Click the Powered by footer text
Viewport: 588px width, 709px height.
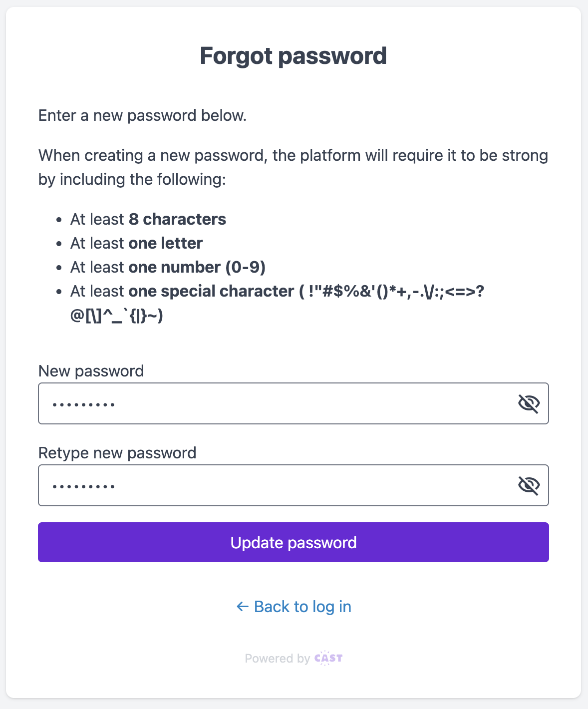coord(277,659)
